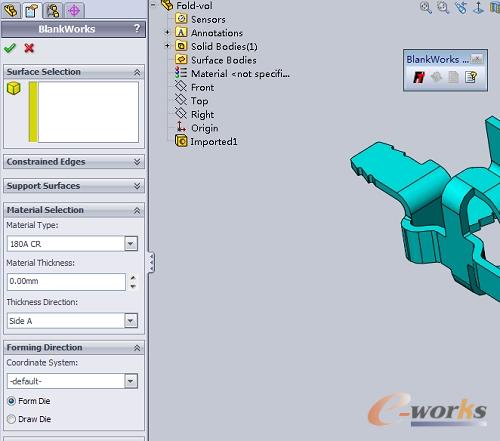Click the BlankWorks help question mark
The width and height of the screenshot is (500, 441).
pyautogui.click(x=137, y=28)
